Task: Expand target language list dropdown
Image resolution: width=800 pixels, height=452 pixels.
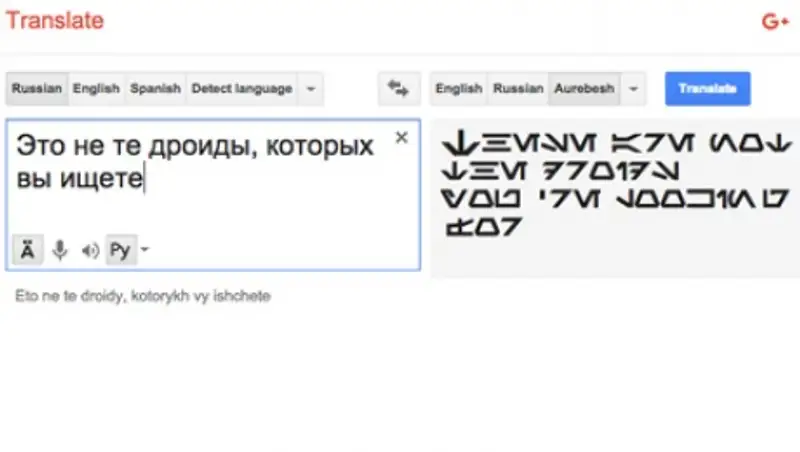Action: click(633, 89)
